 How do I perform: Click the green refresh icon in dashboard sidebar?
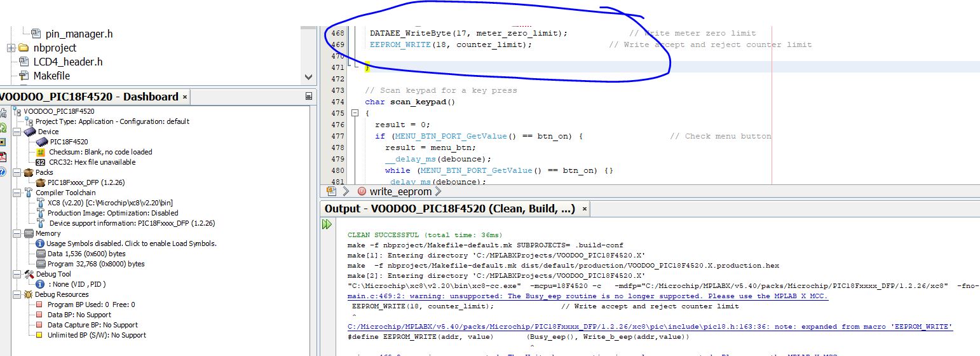click(x=3, y=127)
